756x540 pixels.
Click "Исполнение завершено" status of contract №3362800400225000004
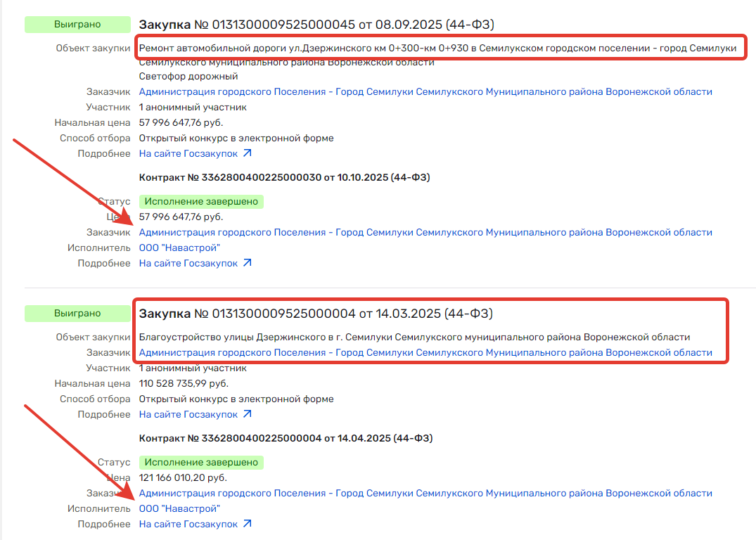(x=201, y=463)
